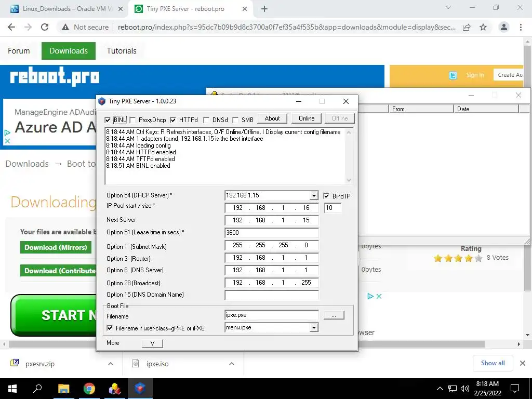Screen dimensions: 532x399
Task: Click the IP pool size field
Action: pos(332,208)
